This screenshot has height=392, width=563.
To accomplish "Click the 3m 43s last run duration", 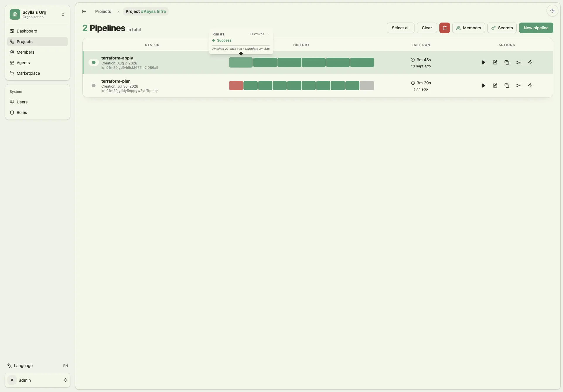I will point(424,60).
